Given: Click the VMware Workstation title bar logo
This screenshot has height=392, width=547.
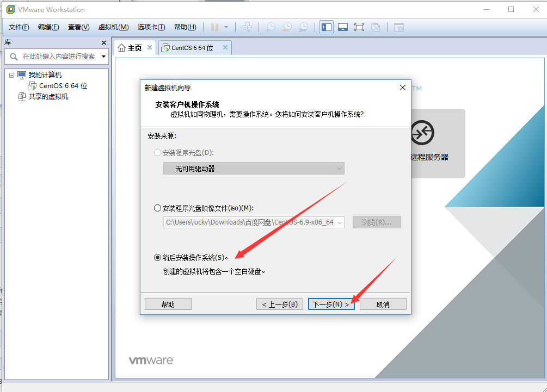Looking at the screenshot, I should pos(11,9).
